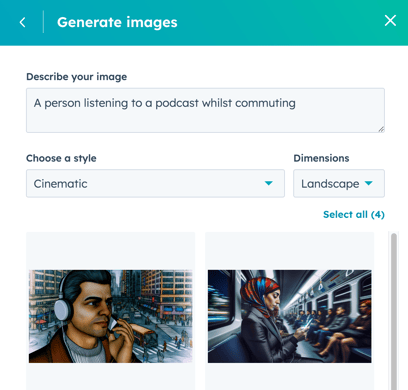Select the woman on train image
408x390 pixels.
(x=289, y=316)
